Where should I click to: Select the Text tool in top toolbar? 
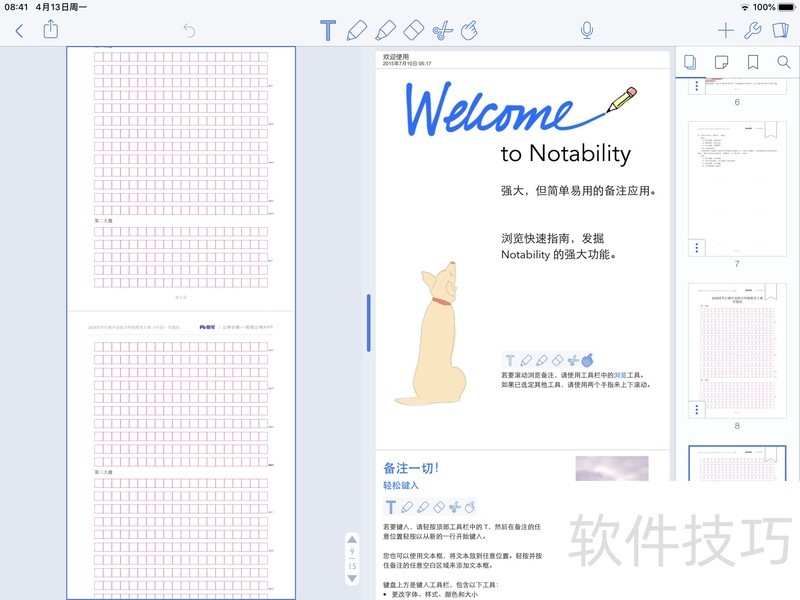pyautogui.click(x=328, y=31)
